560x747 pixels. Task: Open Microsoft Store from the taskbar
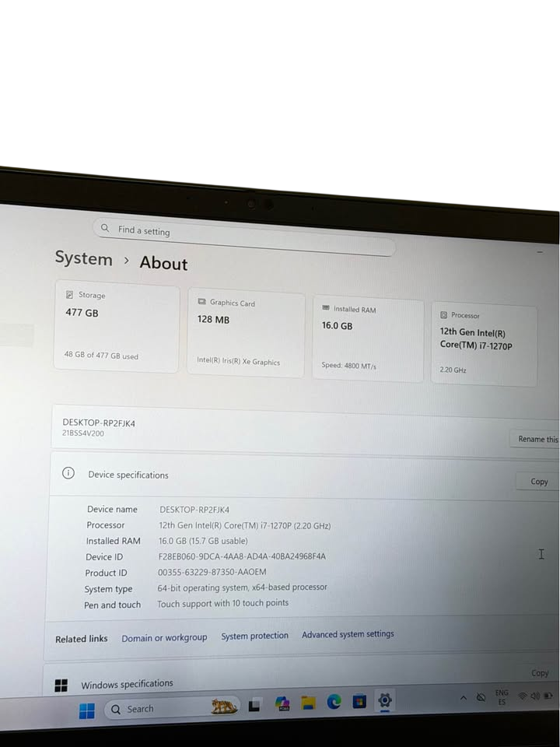pos(359,701)
